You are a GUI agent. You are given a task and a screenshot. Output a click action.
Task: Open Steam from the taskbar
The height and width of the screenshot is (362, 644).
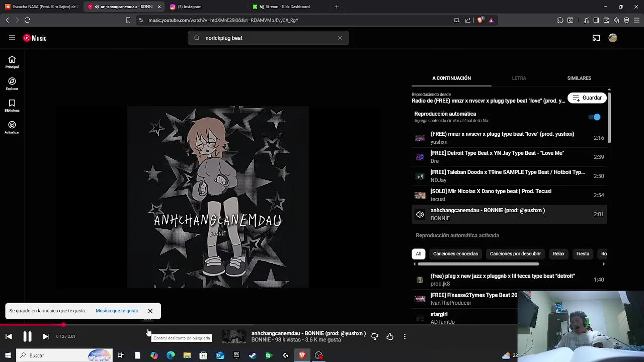click(253, 355)
